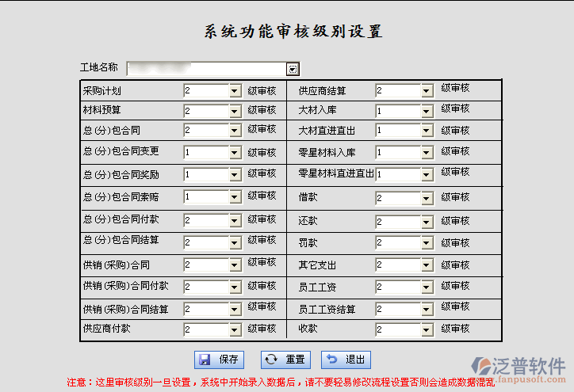Expand the 其它支出 level dropdown
This screenshot has height=392, width=574.
[x=427, y=265]
